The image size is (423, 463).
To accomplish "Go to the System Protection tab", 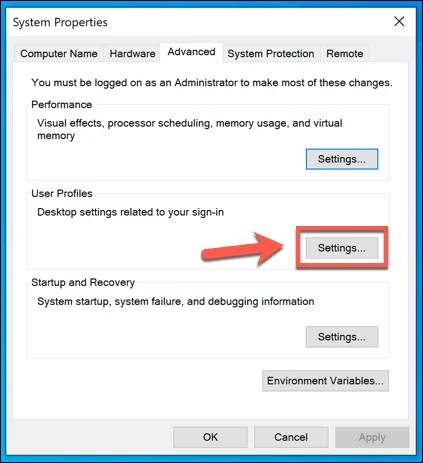I will [x=271, y=54].
